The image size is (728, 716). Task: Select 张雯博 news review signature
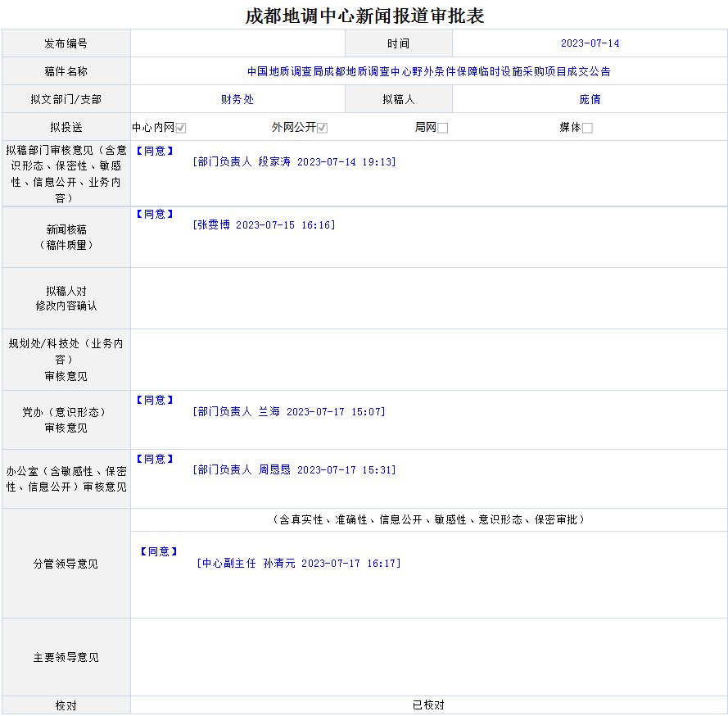(x=264, y=224)
